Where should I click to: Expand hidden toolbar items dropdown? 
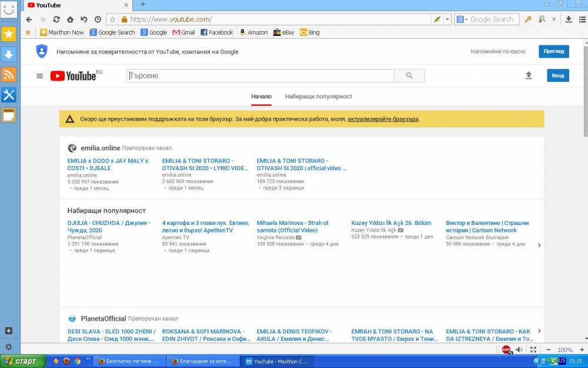click(554, 19)
